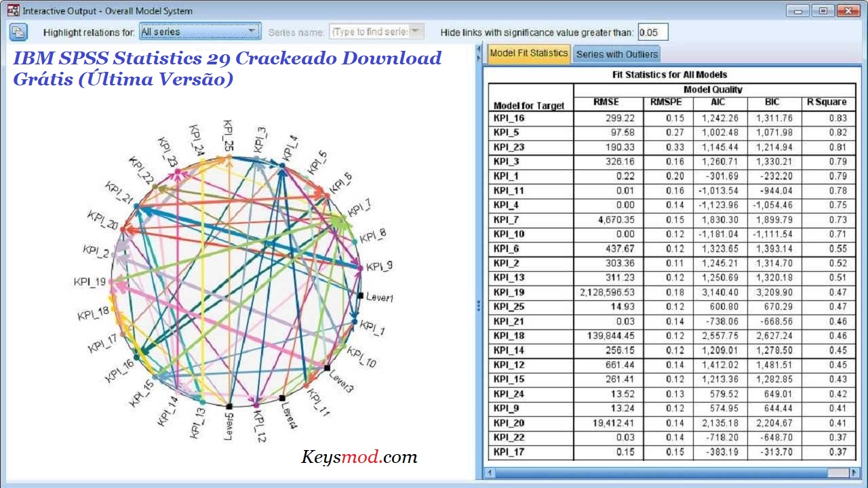Click the KPI_12 node label in the chart

[x=260, y=426]
